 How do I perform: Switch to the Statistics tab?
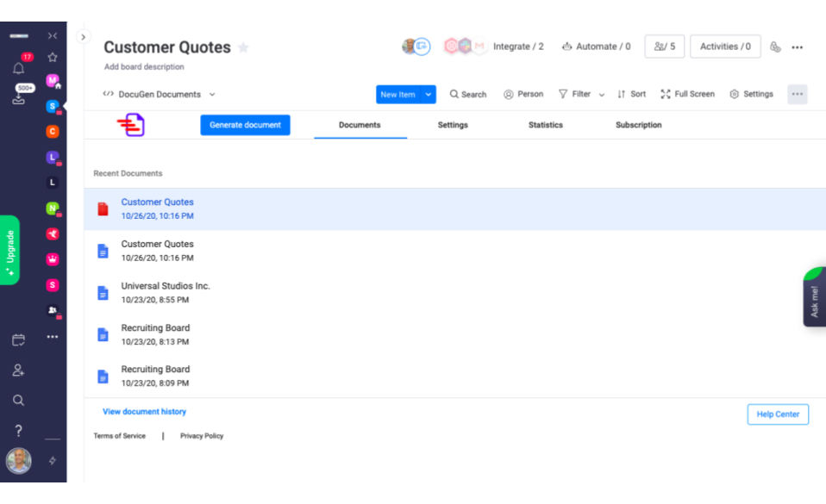tap(545, 125)
